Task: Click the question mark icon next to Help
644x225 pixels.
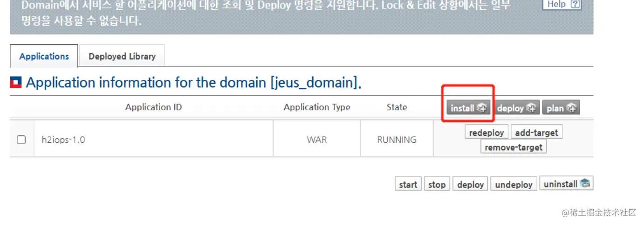Action: [576, 4]
